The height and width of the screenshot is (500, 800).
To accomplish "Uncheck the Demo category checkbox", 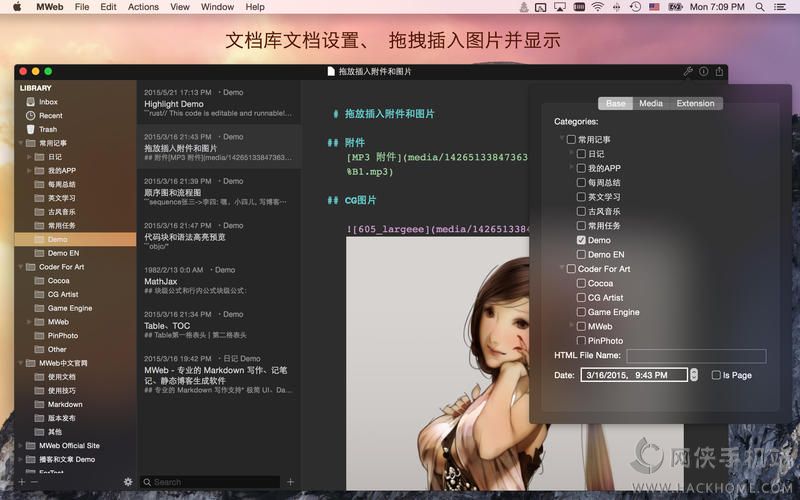I will (581, 240).
